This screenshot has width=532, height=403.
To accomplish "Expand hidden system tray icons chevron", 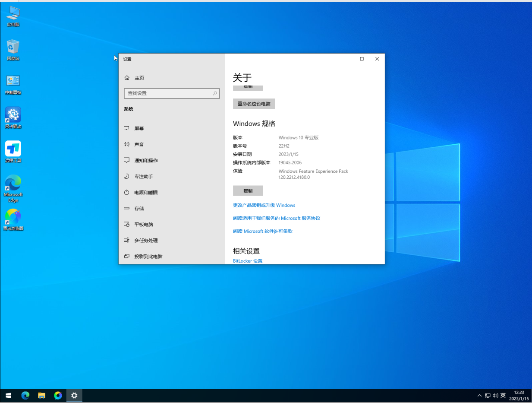I will pyautogui.click(x=479, y=395).
